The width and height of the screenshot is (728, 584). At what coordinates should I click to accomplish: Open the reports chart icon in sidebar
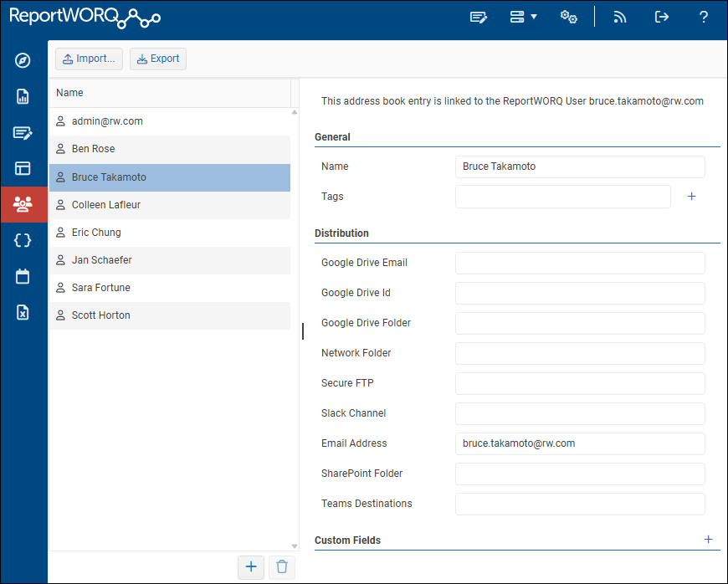coord(23,96)
